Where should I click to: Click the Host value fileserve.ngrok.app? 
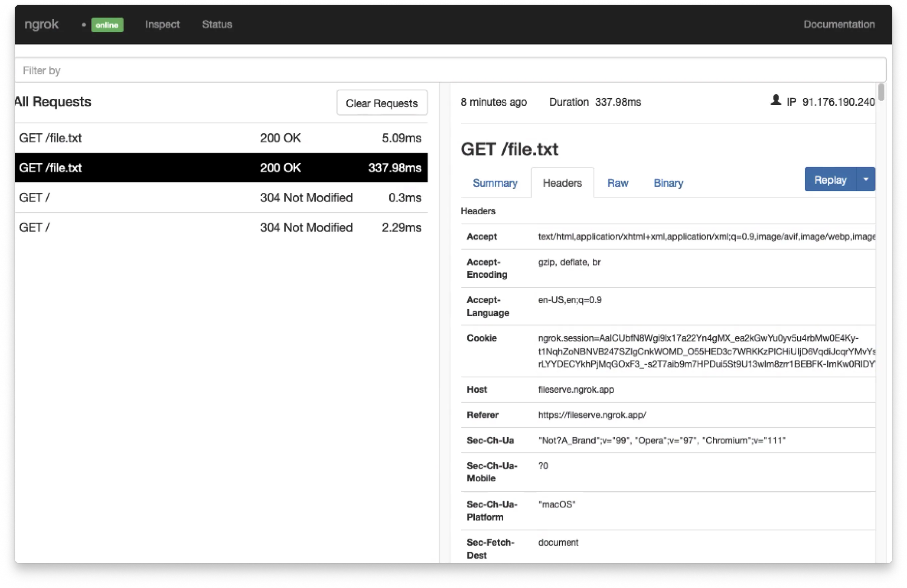[576, 389]
